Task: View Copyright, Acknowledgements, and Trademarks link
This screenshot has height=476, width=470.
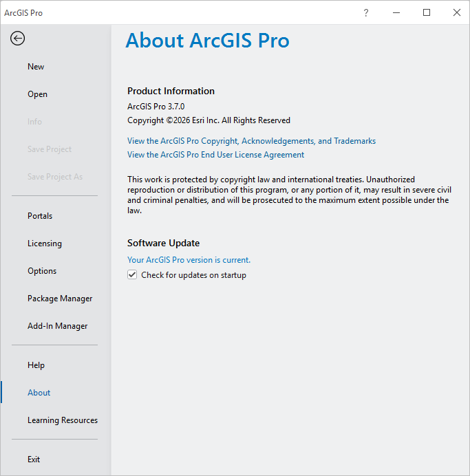Action: (x=251, y=141)
